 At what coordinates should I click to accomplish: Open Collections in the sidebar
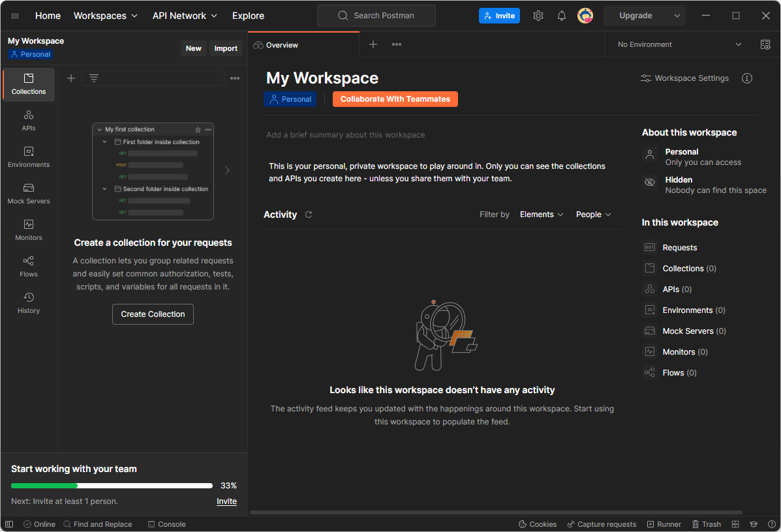[x=29, y=85]
